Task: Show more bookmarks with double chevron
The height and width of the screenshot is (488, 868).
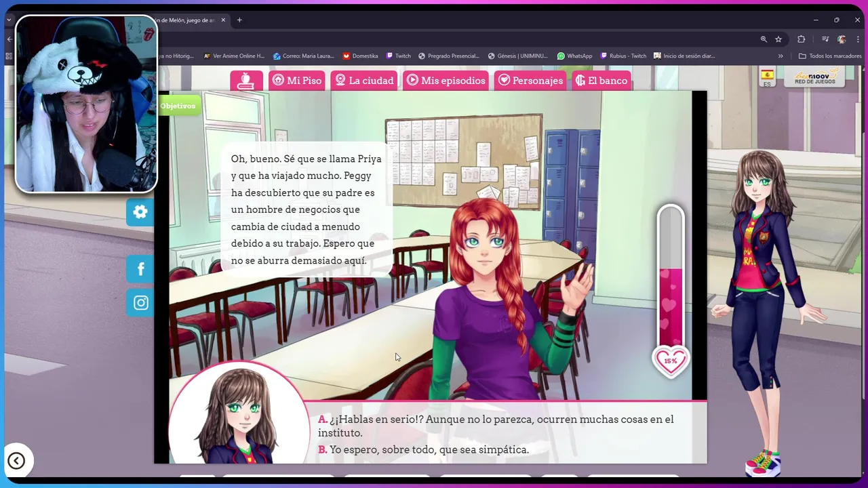Action: tap(781, 56)
